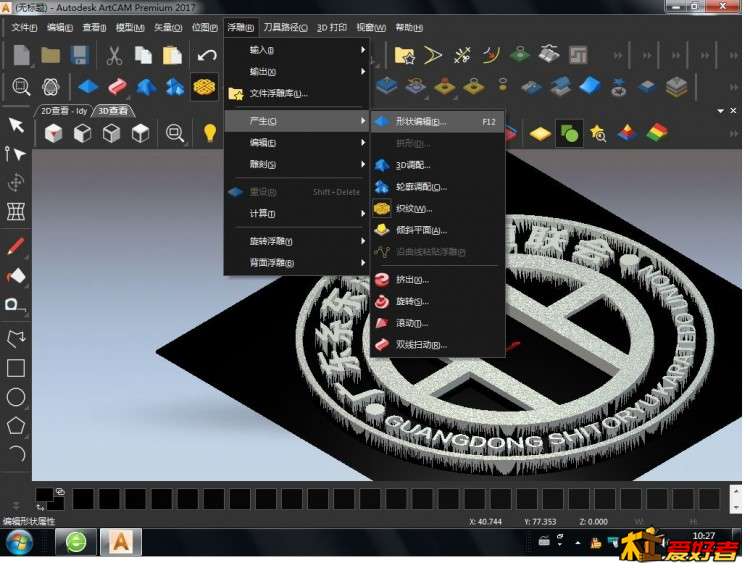Close the view panel with the X
This screenshot has width=750, height=568.
click(x=733, y=111)
